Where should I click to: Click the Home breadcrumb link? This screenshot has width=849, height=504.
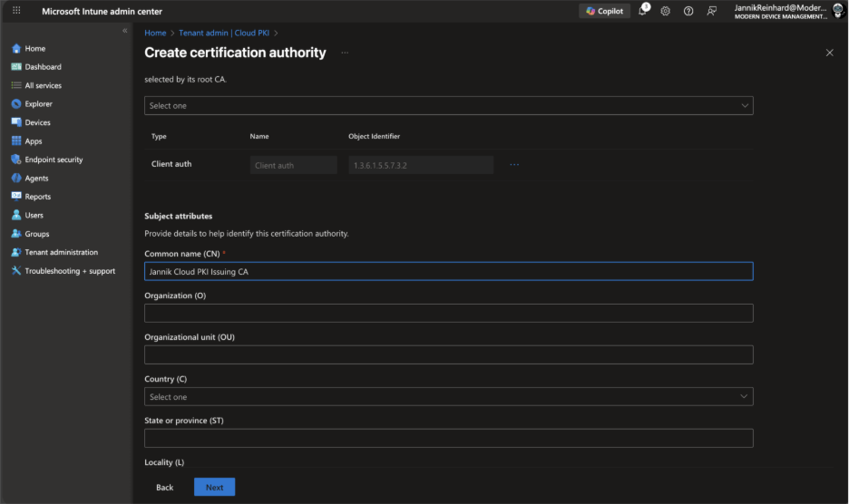155,34
